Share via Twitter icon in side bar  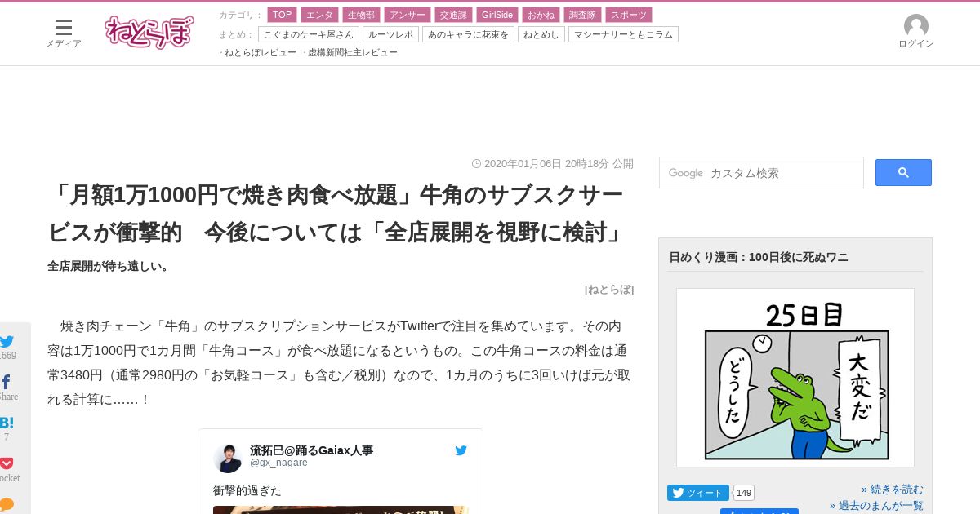point(7,342)
